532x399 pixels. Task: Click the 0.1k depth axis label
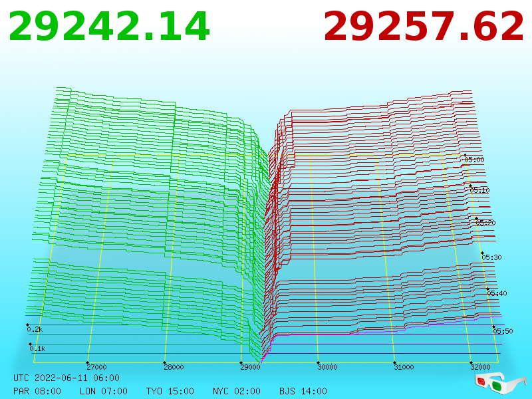[x=37, y=348]
